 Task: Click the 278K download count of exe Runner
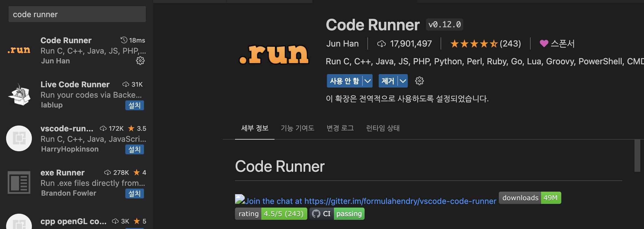pyautogui.click(x=121, y=172)
